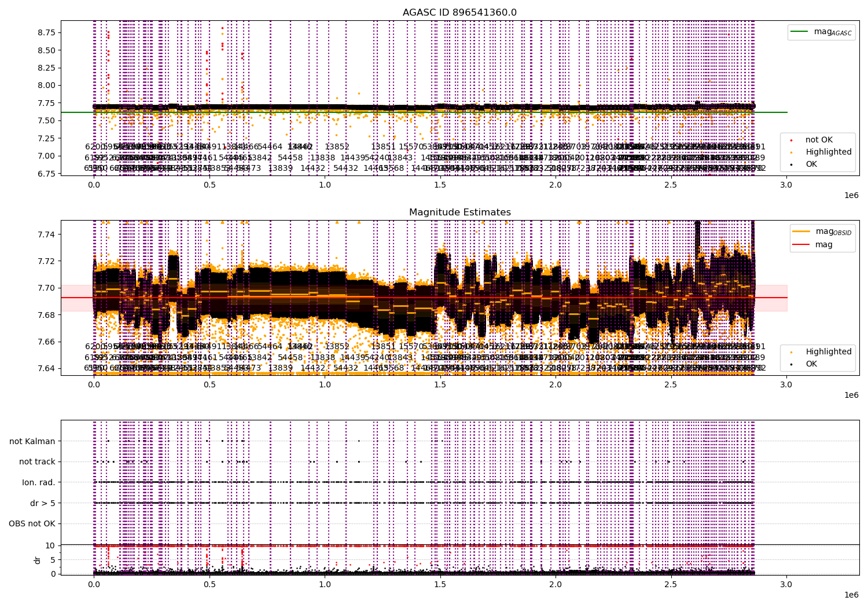868x608 pixels.
Task: Click the "OBS not OK" row label
Action: click(32, 523)
